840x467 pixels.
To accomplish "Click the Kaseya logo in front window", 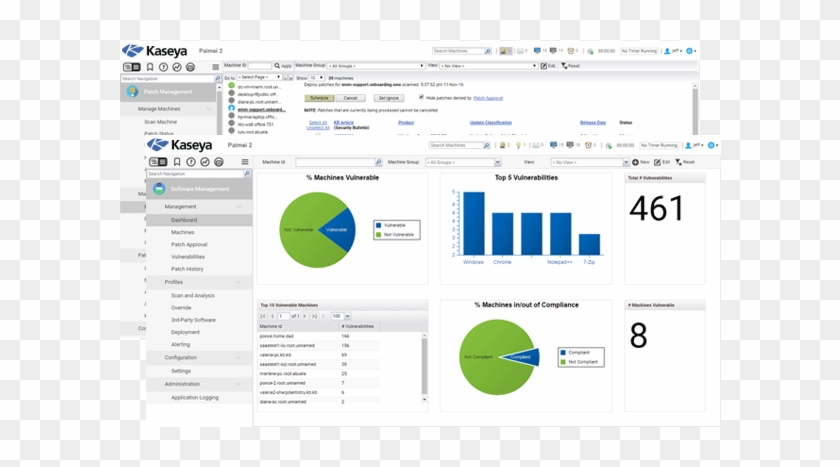I will pyautogui.click(x=179, y=145).
